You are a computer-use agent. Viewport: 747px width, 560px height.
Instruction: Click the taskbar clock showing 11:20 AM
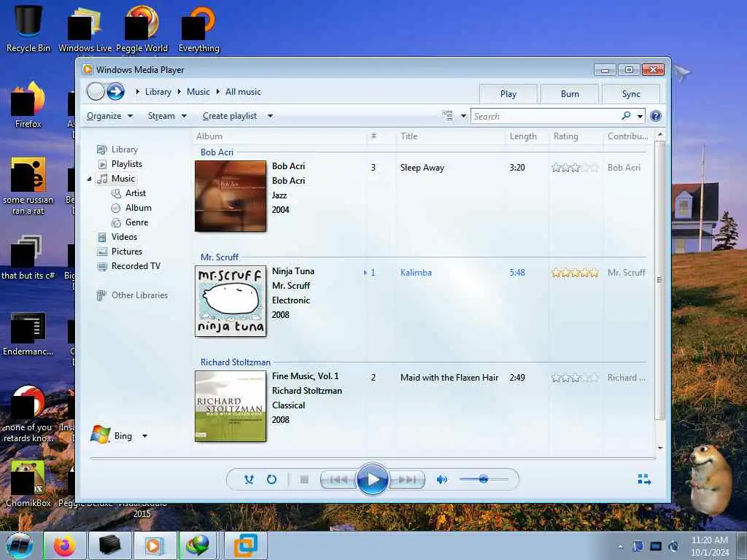click(x=709, y=546)
